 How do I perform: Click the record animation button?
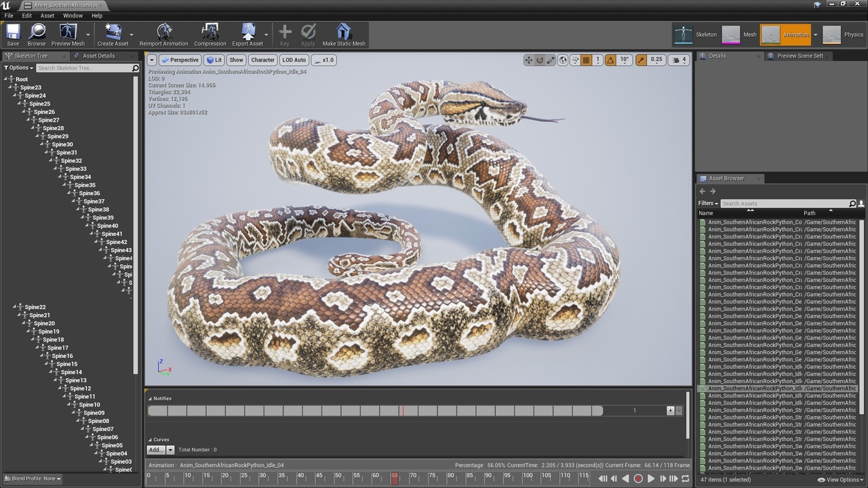638,479
